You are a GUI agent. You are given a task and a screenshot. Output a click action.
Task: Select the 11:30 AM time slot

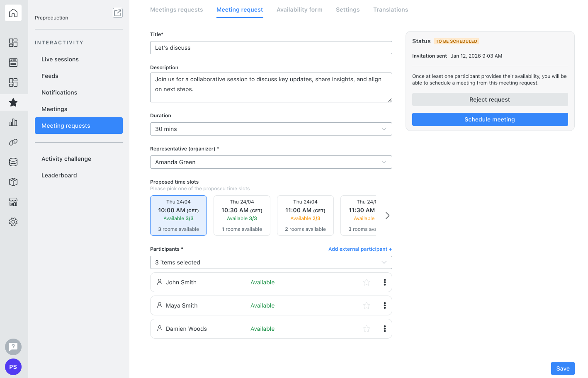pyautogui.click(x=358, y=216)
